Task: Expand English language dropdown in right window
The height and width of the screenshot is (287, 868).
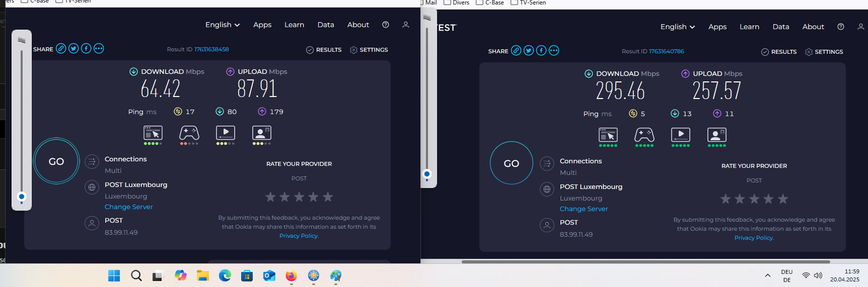Action: click(x=678, y=27)
